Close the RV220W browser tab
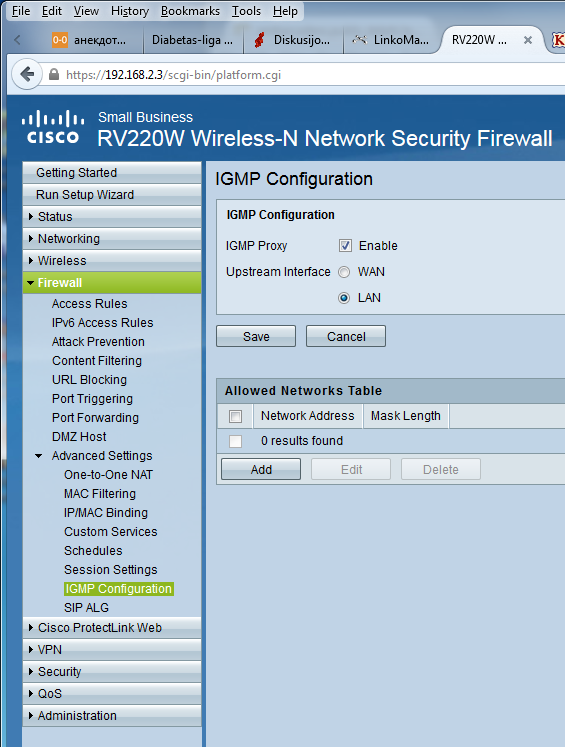The height and width of the screenshot is (747, 565). click(x=527, y=40)
